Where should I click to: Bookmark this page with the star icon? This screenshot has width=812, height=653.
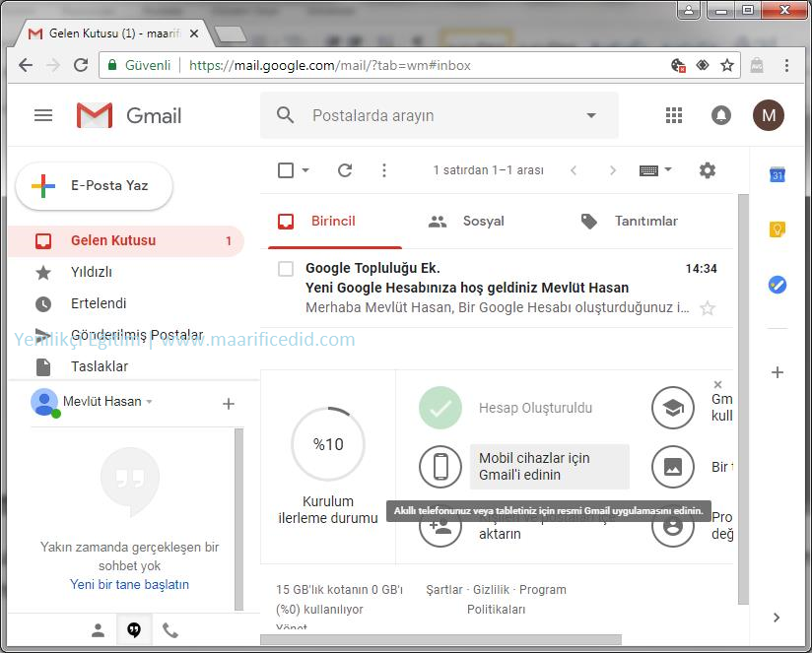[x=727, y=65]
